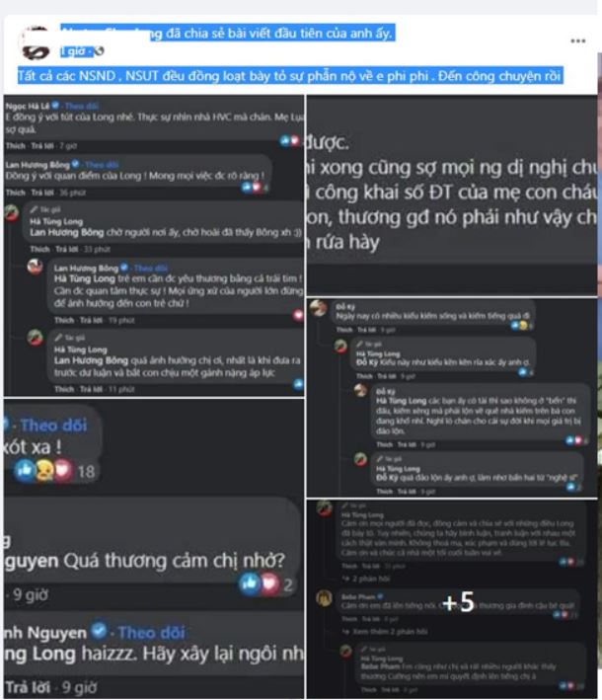Open the top-left comments screenshot thumbnail
Image resolution: width=602 pixels, height=700 pixels.
[x=154, y=245]
